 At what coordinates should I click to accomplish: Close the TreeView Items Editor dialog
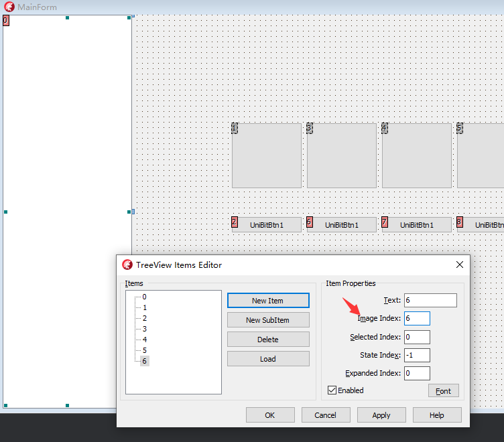(x=460, y=265)
